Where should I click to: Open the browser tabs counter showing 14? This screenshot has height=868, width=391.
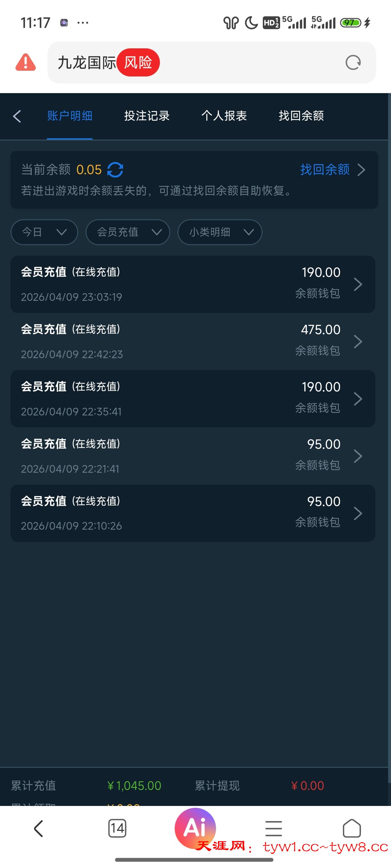pyautogui.click(x=117, y=828)
